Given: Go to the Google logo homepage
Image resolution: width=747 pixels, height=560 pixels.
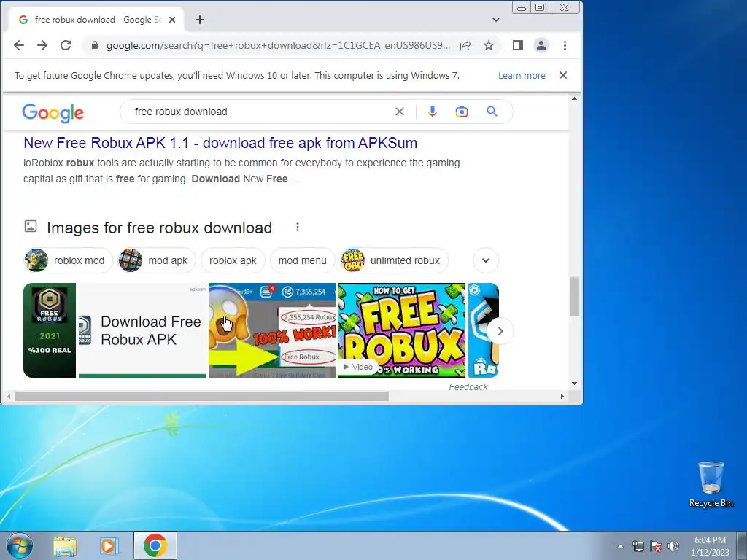Looking at the screenshot, I should (x=53, y=113).
